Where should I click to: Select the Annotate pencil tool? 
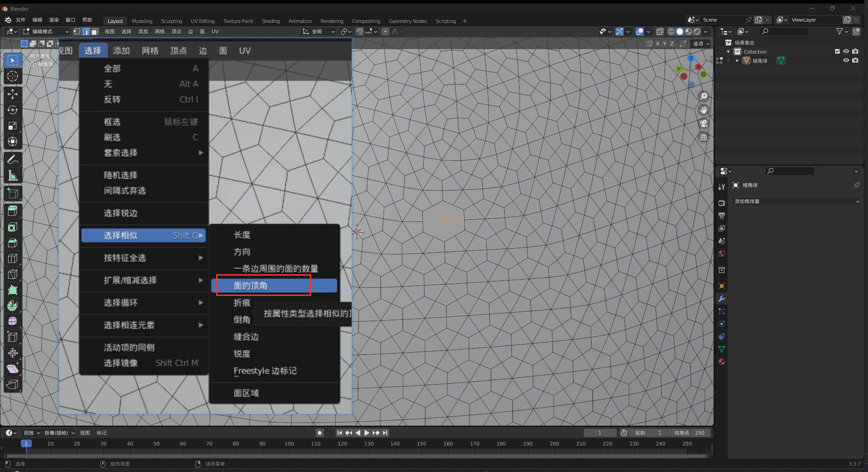[x=13, y=159]
